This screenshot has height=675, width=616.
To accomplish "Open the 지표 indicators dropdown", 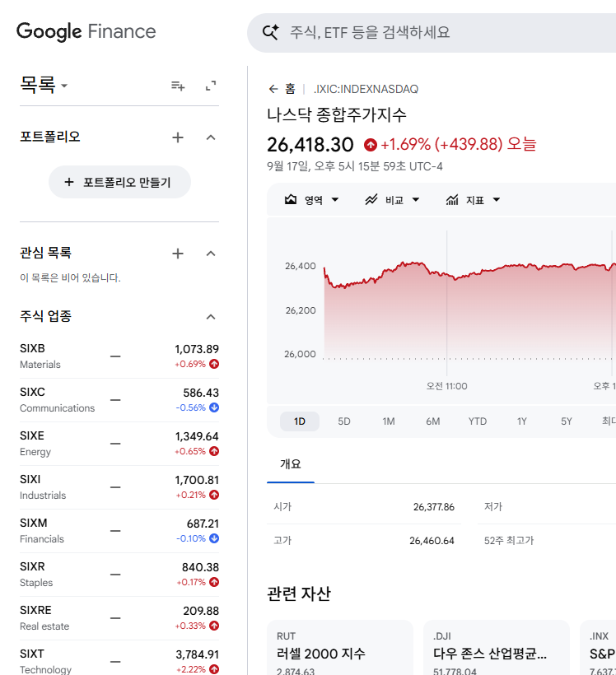I will click(473, 200).
